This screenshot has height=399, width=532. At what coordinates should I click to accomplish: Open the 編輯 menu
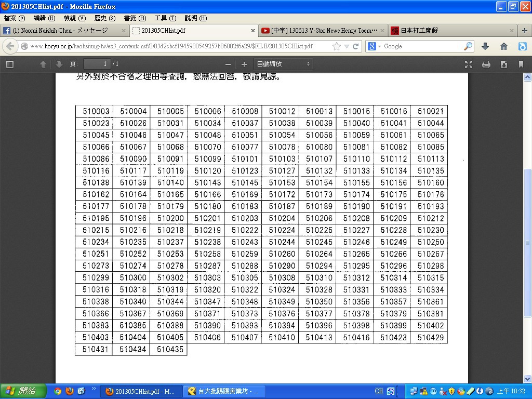point(44,18)
